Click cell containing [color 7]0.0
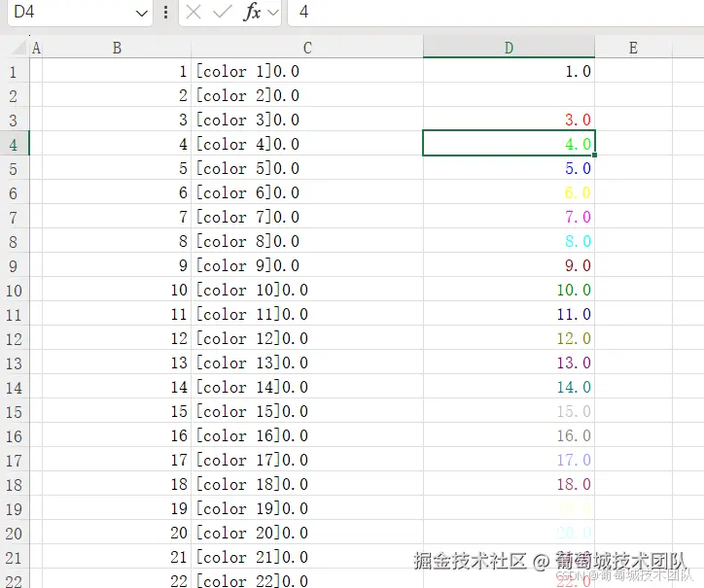The height and width of the screenshot is (588, 704). 307,217
